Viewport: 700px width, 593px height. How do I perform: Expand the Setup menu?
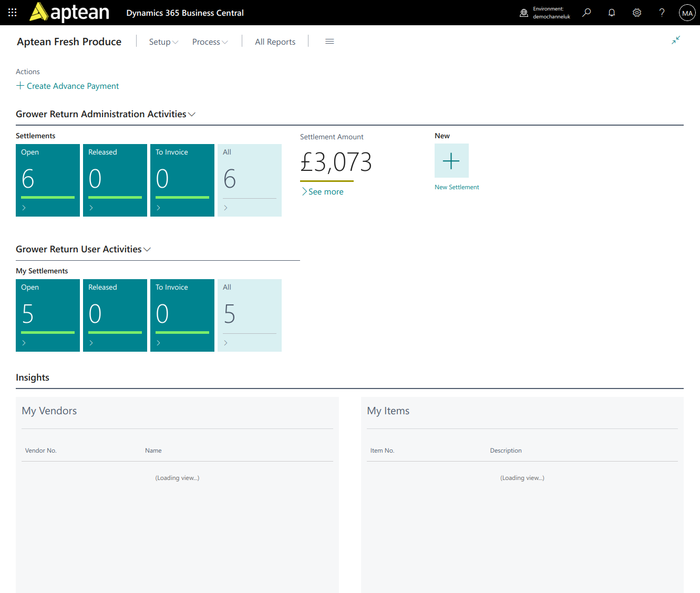click(x=163, y=42)
